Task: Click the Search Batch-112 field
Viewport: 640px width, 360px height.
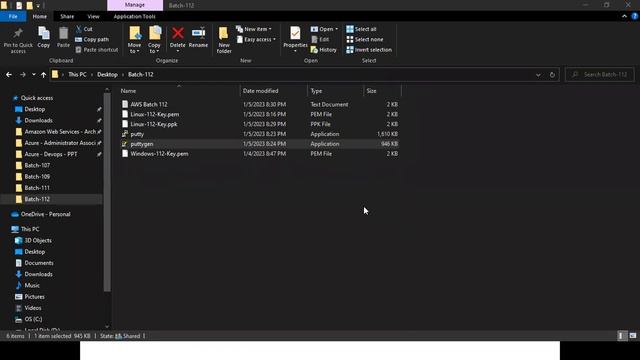Action: 600,75
